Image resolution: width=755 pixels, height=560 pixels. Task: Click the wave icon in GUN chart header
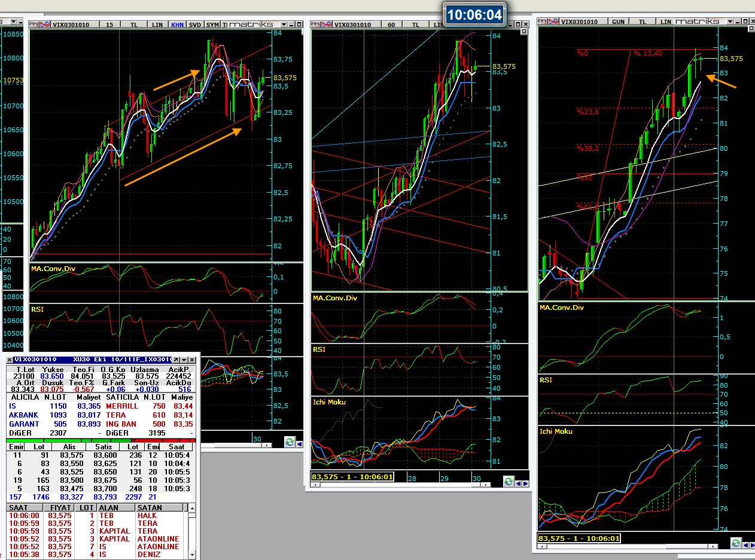[553, 22]
